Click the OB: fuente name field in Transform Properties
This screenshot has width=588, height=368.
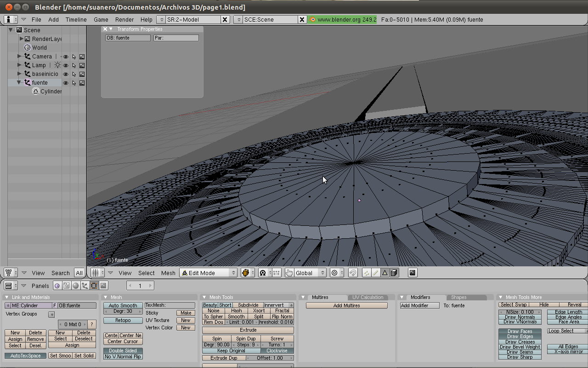pyautogui.click(x=128, y=38)
